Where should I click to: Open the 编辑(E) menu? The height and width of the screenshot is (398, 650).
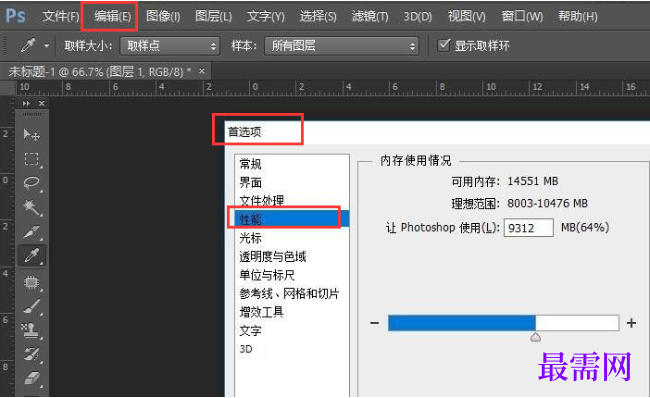[x=112, y=17]
